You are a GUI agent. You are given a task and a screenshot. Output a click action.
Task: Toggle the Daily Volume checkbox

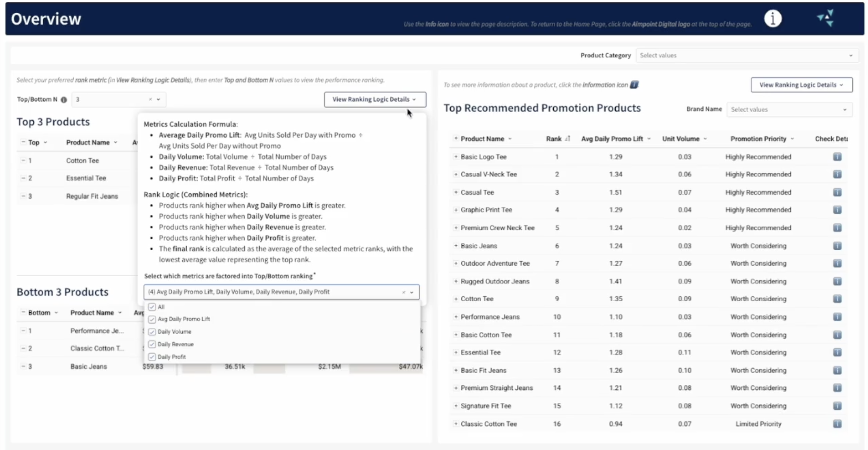pyautogui.click(x=152, y=332)
